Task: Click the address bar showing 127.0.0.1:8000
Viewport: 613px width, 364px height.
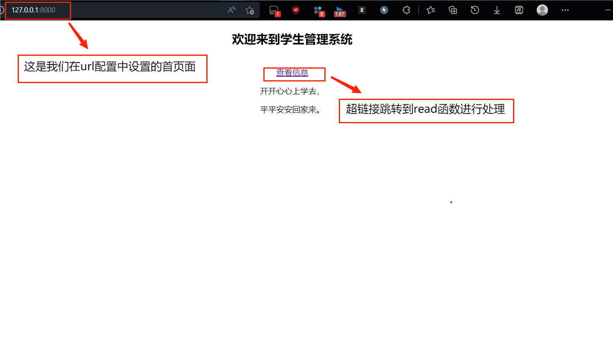Action: click(38, 11)
